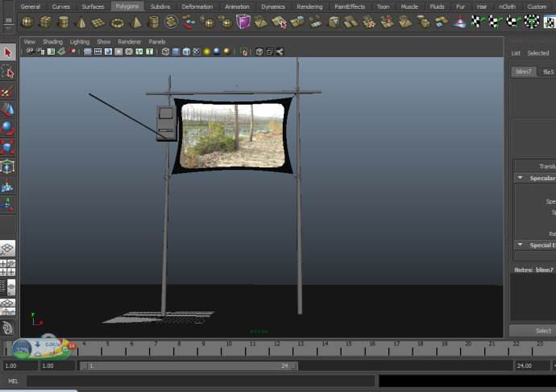Toggle smooth shade all in viewport toolbar
This screenshot has width=556, height=392.
(176, 52)
